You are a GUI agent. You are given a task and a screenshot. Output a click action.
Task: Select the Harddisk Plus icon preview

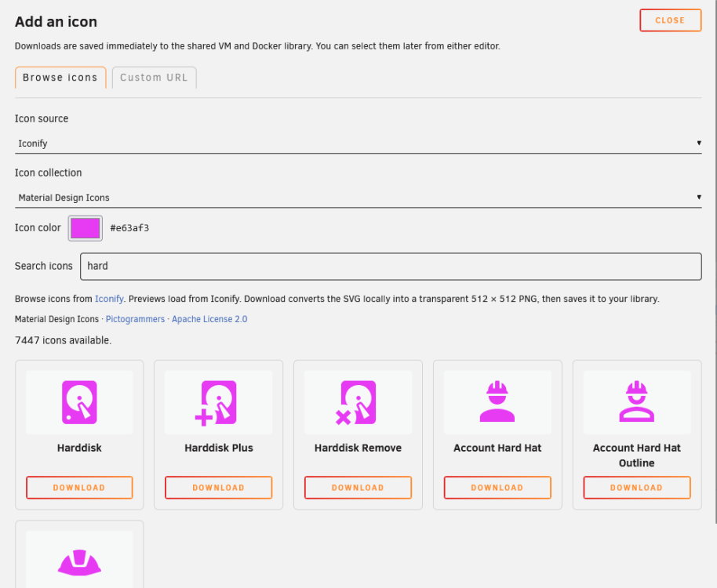(219, 402)
